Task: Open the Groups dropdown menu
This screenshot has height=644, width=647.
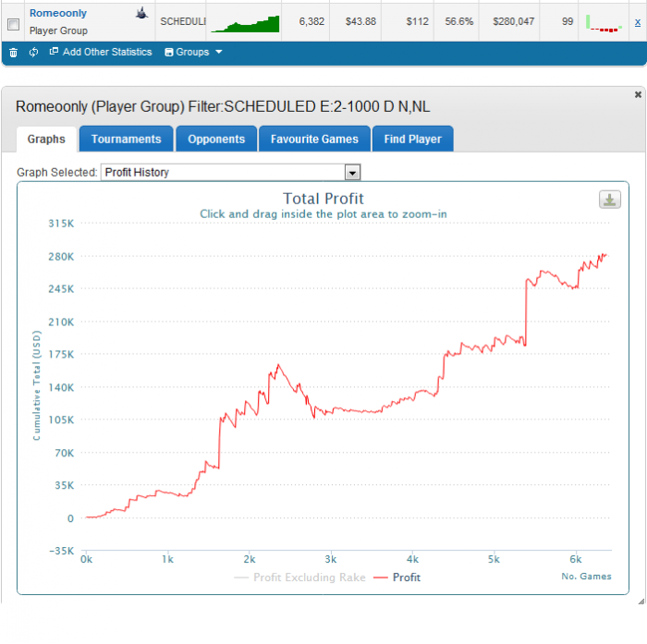Action: pos(193,52)
